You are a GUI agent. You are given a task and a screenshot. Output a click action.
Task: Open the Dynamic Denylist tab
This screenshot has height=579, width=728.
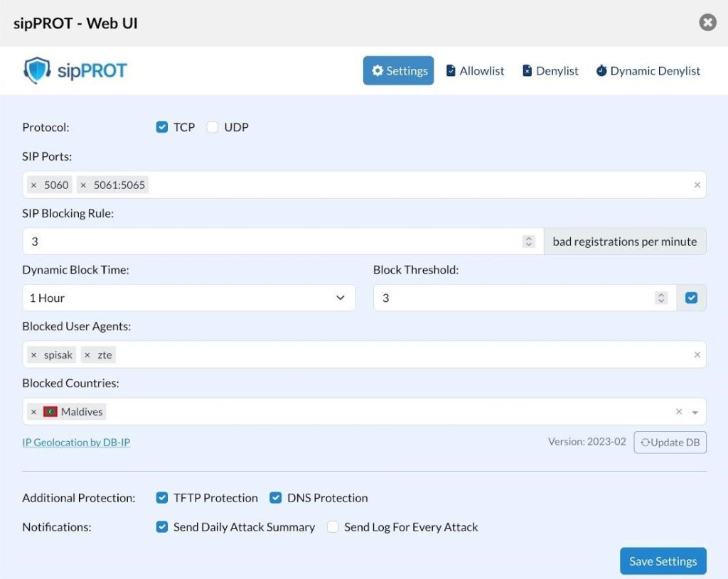pos(648,70)
